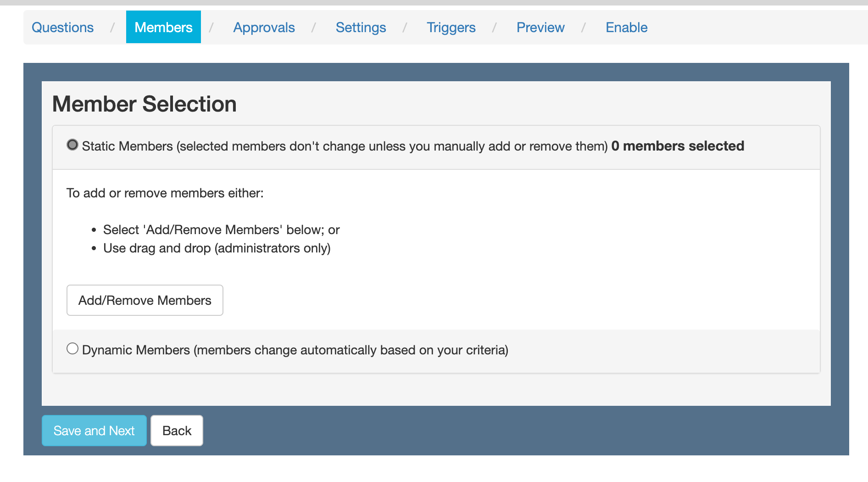
Task: Click the 'To add or remove members either' text
Action: click(x=165, y=193)
